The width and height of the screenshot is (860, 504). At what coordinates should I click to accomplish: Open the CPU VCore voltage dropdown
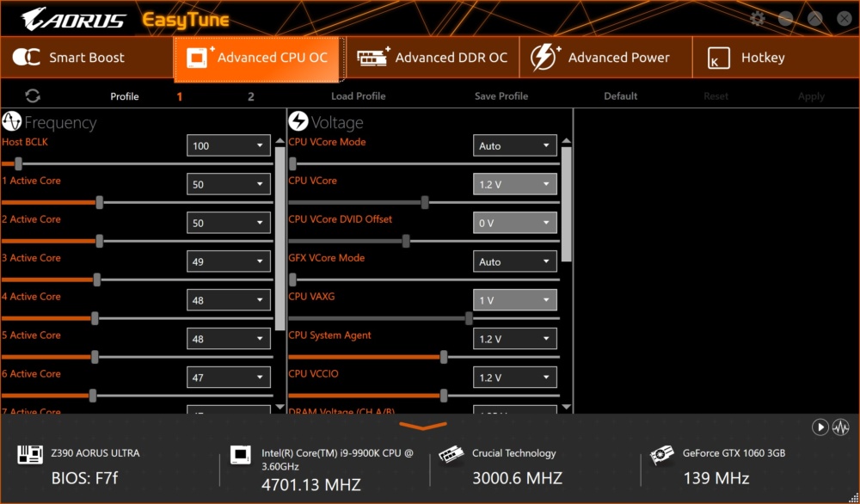pyautogui.click(x=515, y=184)
